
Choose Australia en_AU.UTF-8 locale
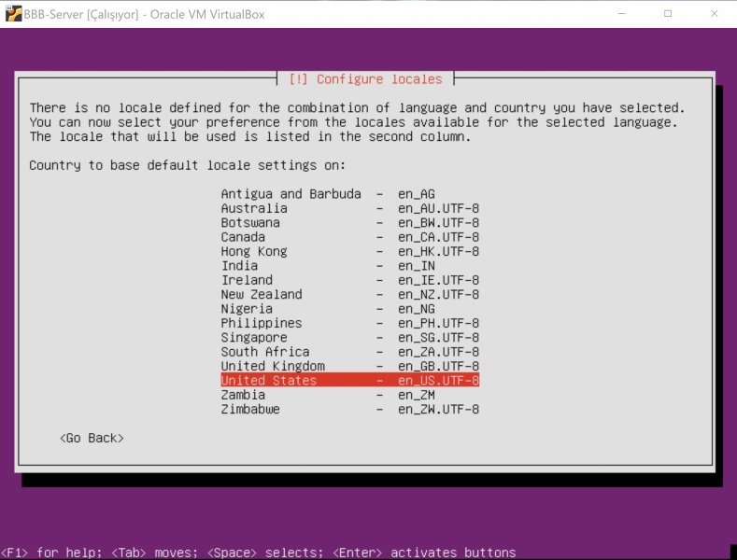tap(349, 208)
